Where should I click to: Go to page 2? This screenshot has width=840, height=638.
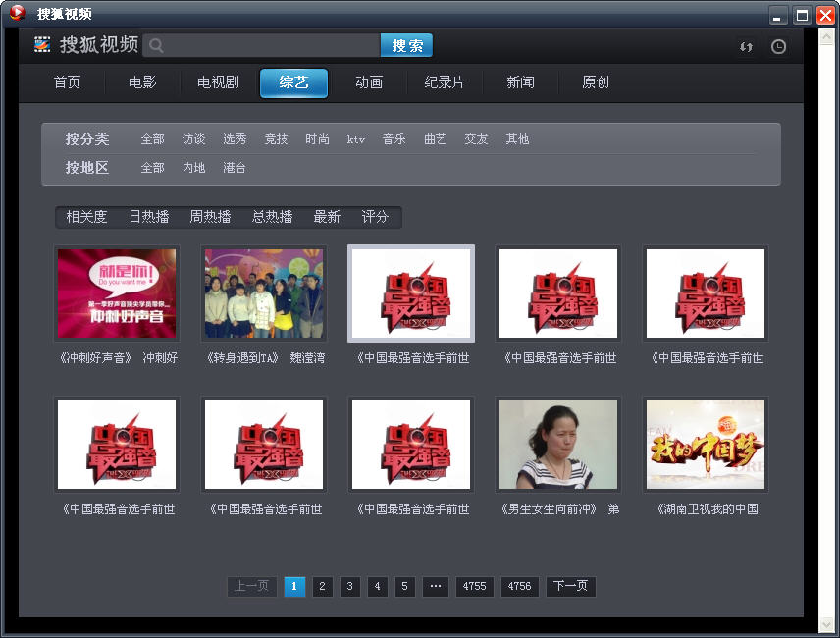click(323, 587)
